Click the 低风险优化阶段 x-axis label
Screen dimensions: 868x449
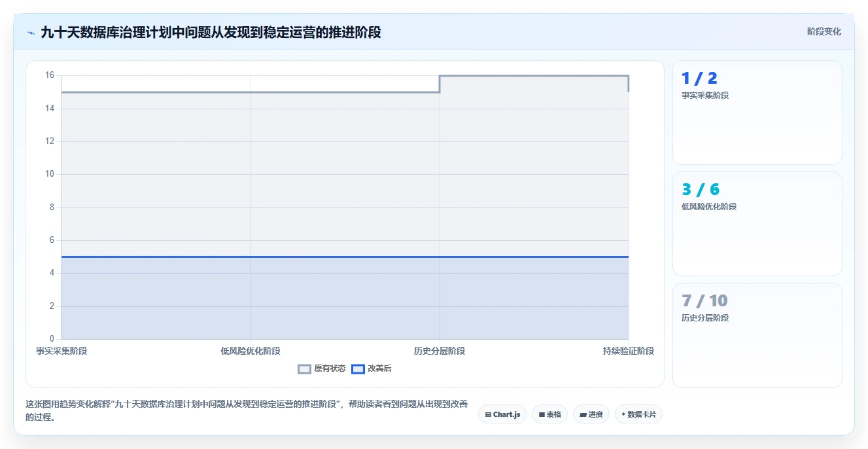point(251,351)
